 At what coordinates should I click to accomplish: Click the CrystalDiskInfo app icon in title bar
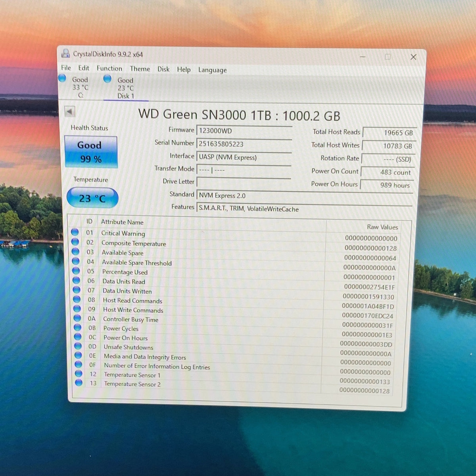(65, 54)
